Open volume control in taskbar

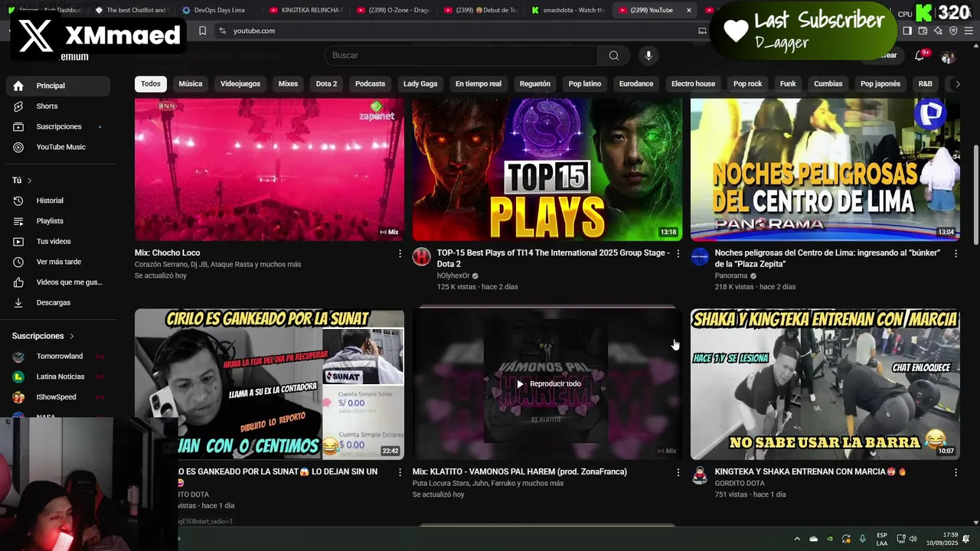click(x=913, y=539)
